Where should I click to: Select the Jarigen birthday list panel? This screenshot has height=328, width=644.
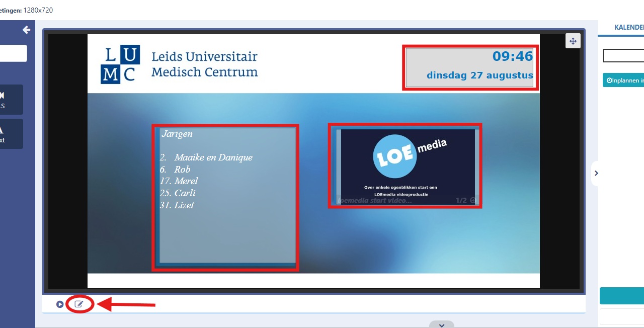[225, 197]
